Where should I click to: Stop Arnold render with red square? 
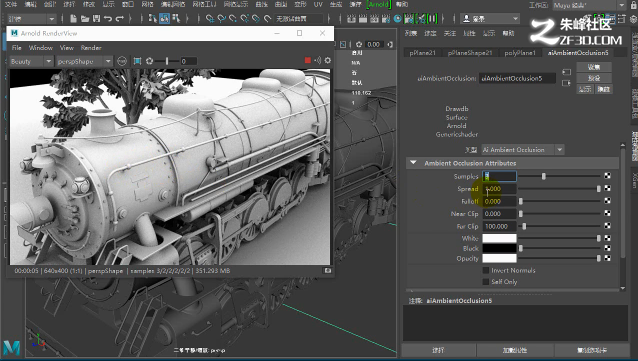click(x=308, y=61)
